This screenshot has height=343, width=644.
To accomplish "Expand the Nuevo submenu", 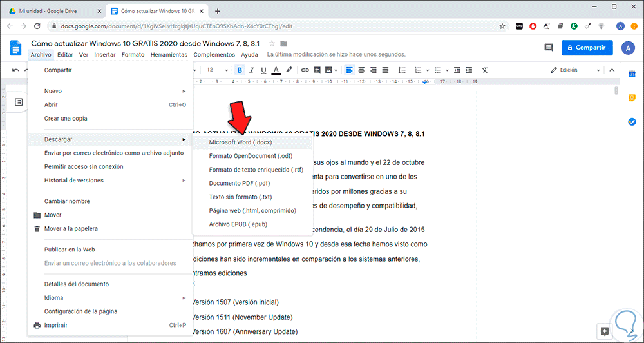I will tap(110, 91).
